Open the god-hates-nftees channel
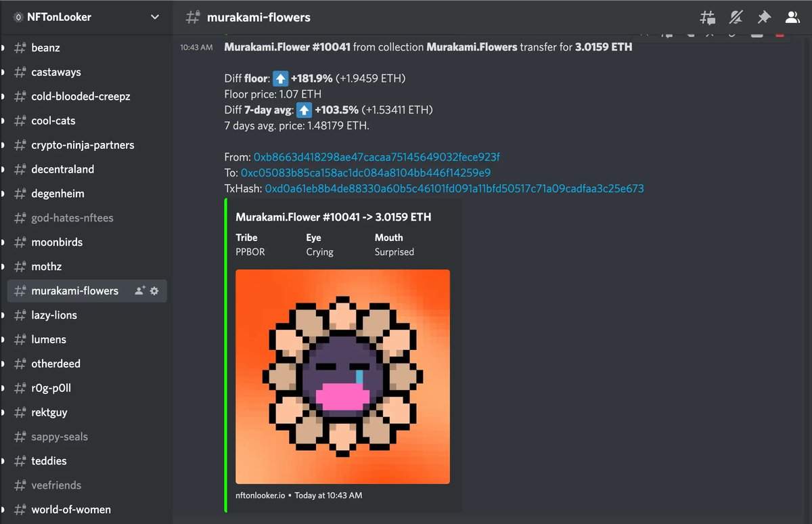 point(87,218)
